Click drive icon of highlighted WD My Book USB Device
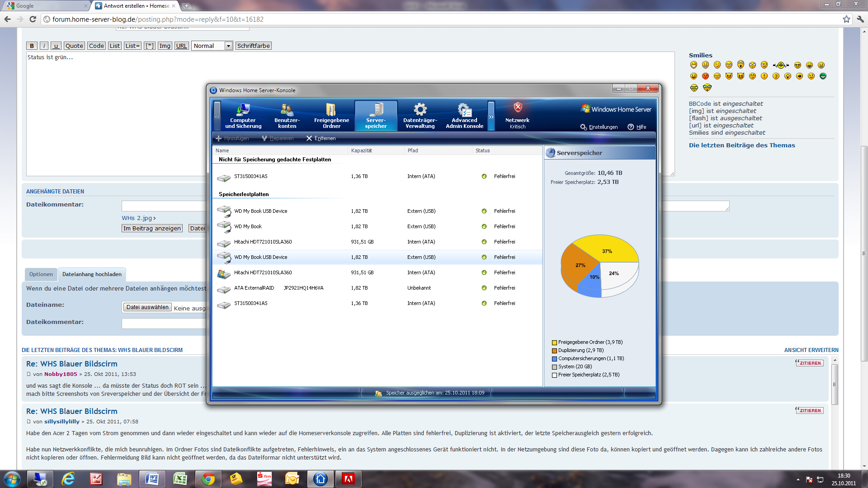Image resolution: width=868 pixels, height=488 pixels. 224,257
